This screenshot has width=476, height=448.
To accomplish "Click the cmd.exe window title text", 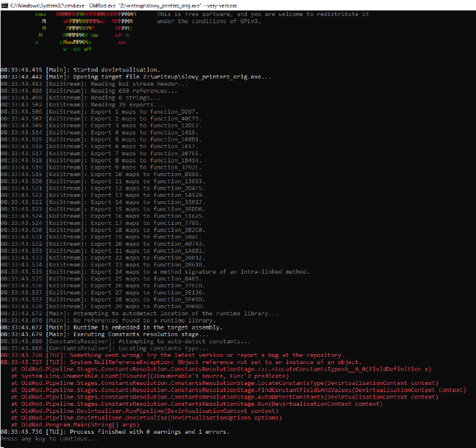I will point(125,5).
